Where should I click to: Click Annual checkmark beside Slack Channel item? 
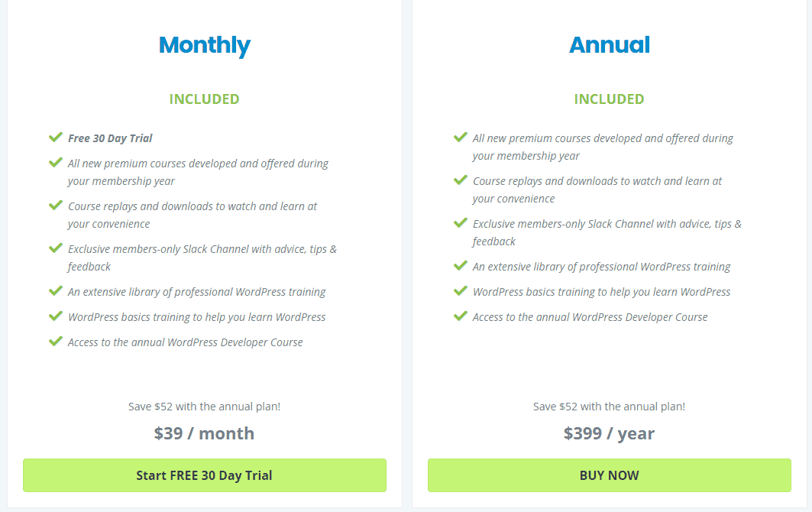(x=461, y=223)
